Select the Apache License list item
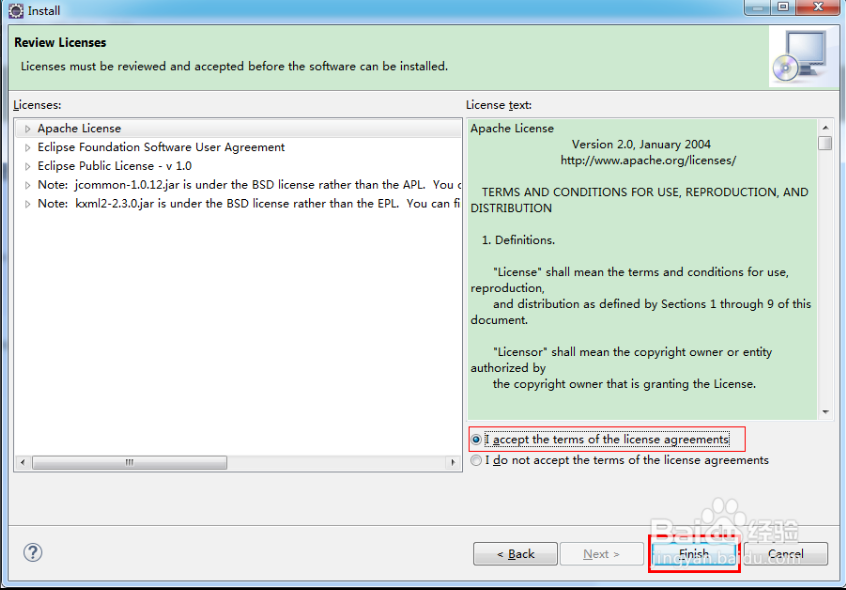 (x=80, y=128)
